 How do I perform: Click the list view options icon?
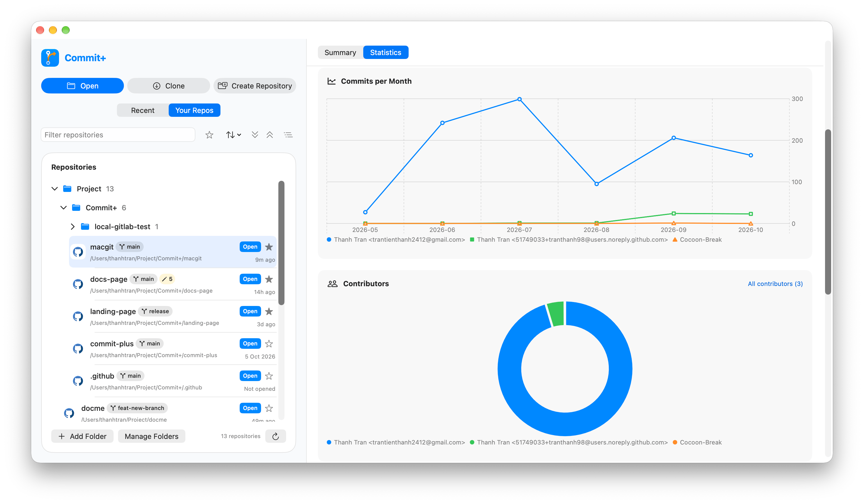point(288,135)
